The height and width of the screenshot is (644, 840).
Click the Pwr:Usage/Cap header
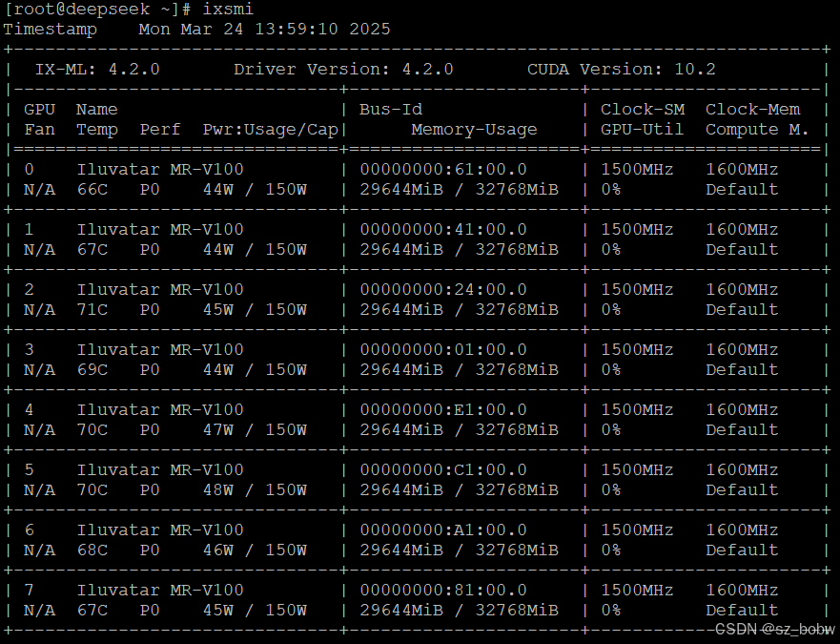[271, 130]
